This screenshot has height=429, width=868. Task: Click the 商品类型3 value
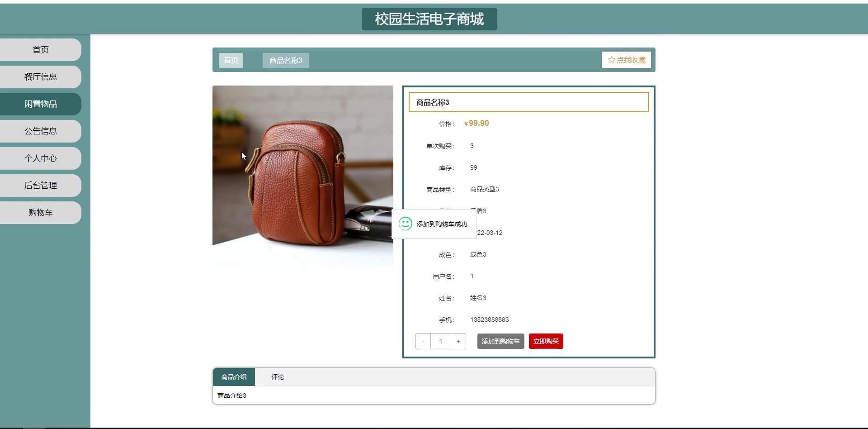pyautogui.click(x=485, y=189)
